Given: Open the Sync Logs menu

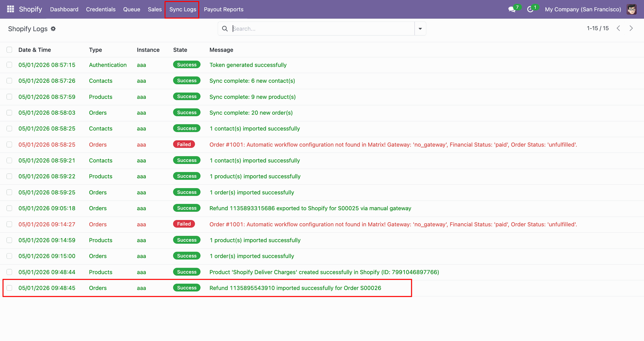Looking at the screenshot, I should 182,9.
